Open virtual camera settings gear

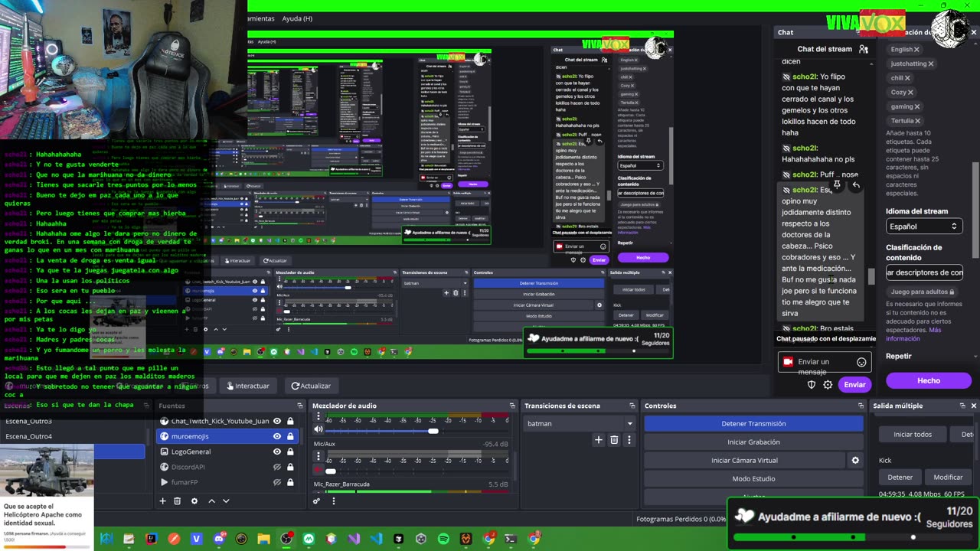click(855, 461)
